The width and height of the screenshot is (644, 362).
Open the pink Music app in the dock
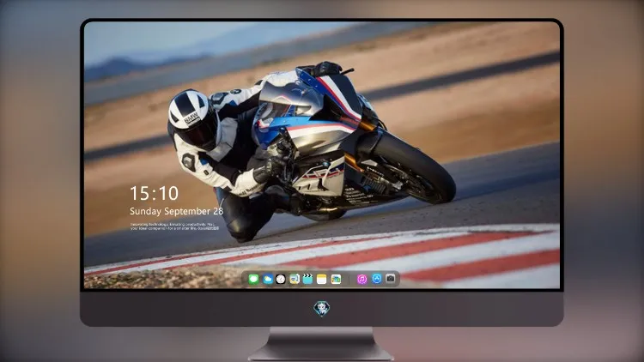[x=361, y=279]
